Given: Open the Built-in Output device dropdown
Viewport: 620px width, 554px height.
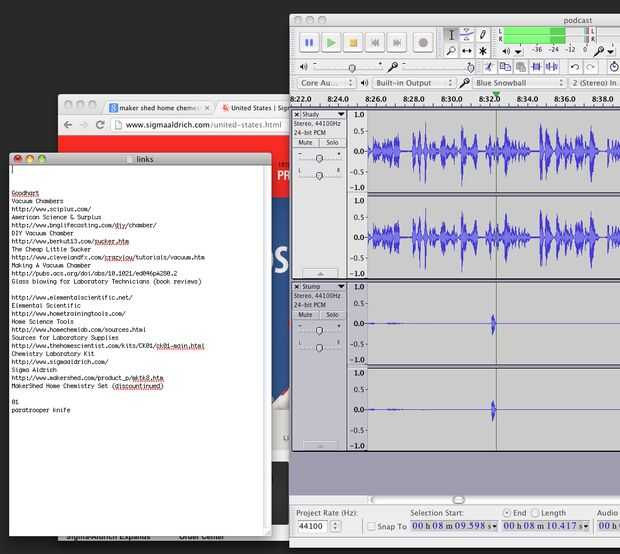Looking at the screenshot, I should pos(414,83).
